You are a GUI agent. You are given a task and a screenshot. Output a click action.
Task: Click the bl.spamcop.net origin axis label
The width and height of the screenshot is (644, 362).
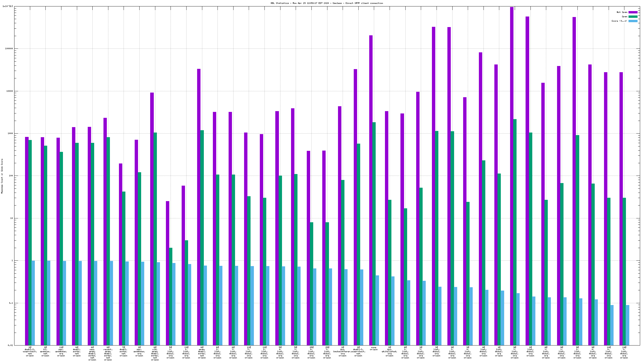pyautogui.click(x=45, y=351)
